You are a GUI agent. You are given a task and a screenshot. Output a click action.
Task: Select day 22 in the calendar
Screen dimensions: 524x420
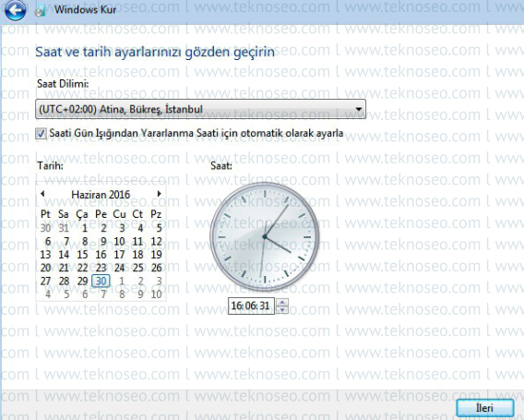click(x=82, y=268)
